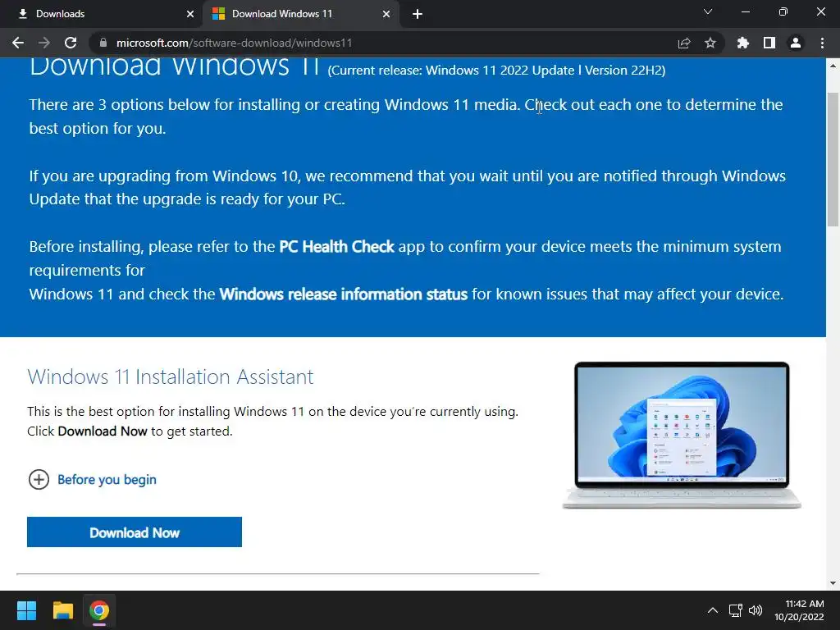
Task: Open the network status tray icon
Action: pos(735,610)
